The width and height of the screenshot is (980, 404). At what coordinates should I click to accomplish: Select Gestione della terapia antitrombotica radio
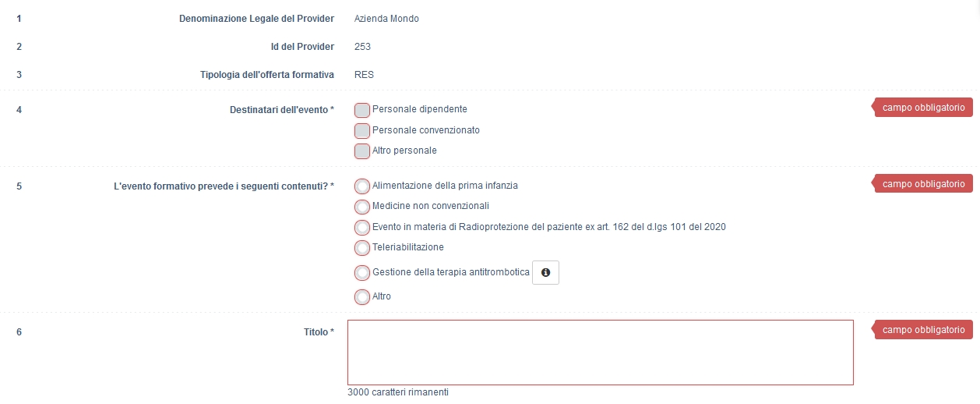(x=362, y=273)
